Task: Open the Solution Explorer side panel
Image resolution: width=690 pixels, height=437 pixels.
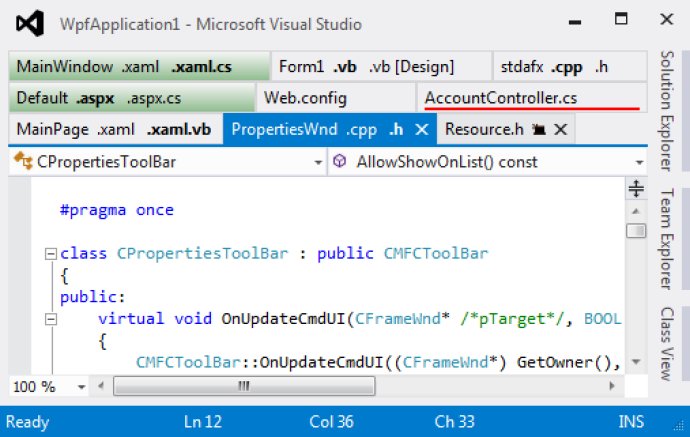Action: coord(667,110)
